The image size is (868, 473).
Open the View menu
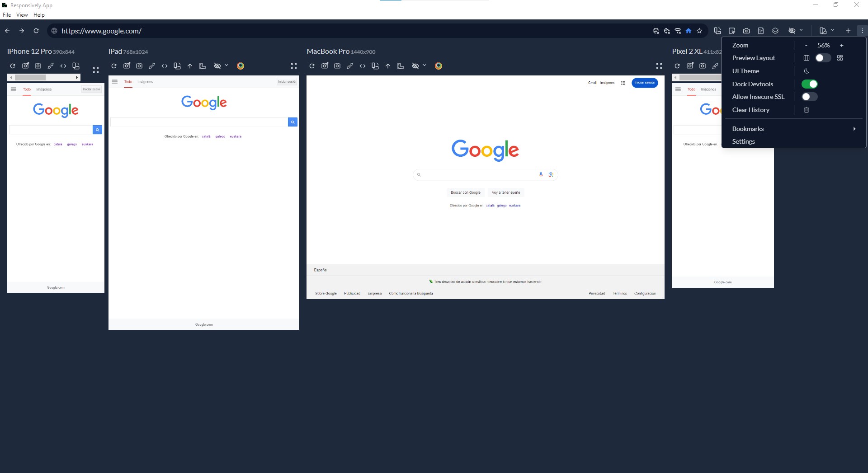pyautogui.click(x=22, y=15)
